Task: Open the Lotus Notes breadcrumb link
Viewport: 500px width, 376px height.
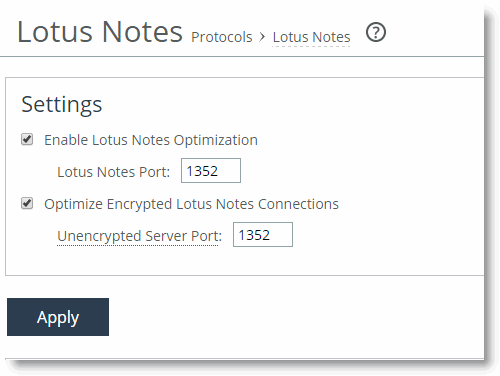Action: pyautogui.click(x=311, y=37)
